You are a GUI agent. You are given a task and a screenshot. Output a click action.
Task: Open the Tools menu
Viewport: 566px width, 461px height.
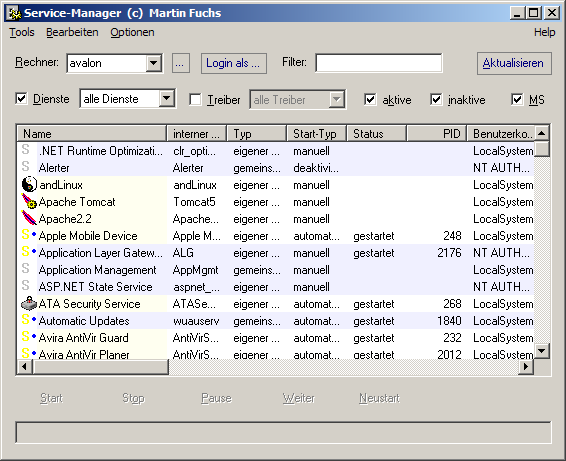[22, 32]
